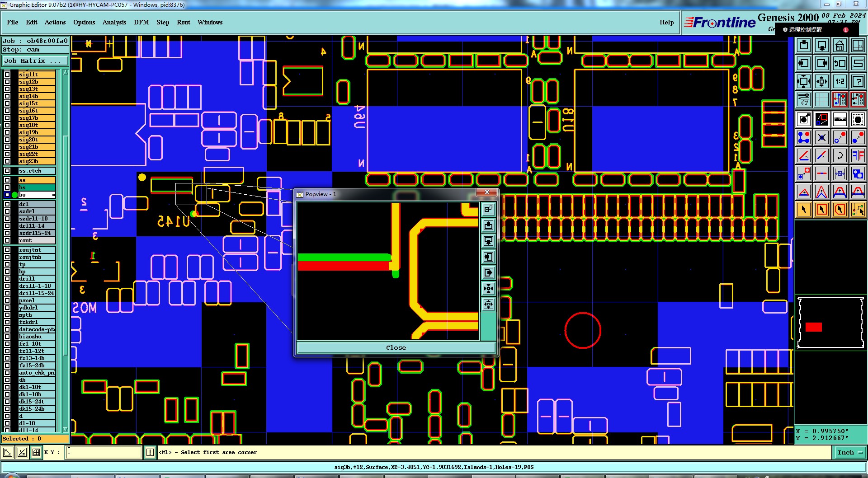The height and width of the screenshot is (478, 868).
Task: Toggle the checkbox for layer sig11t
Action: pyautogui.click(x=7, y=75)
